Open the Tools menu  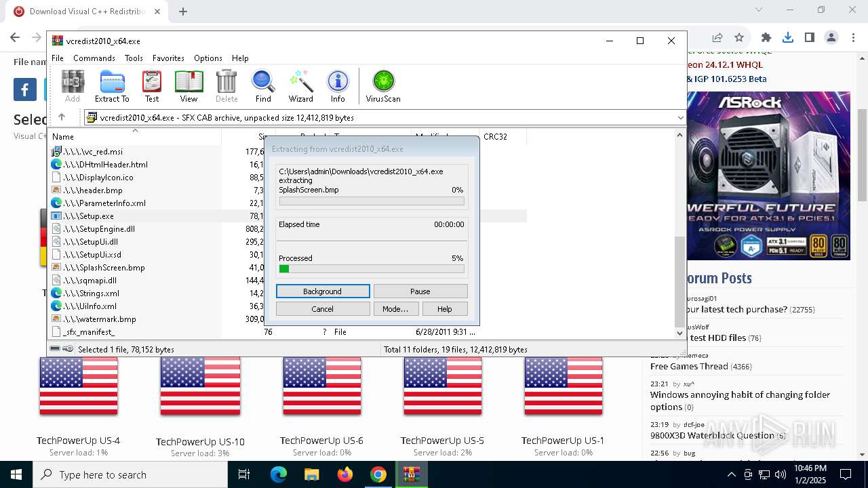click(134, 58)
